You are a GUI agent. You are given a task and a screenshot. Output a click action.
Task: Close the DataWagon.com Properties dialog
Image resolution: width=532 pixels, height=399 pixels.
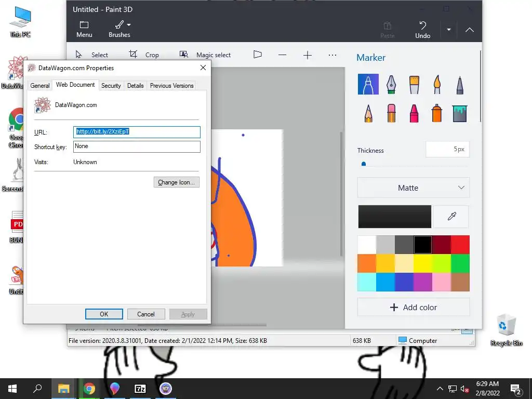click(203, 68)
